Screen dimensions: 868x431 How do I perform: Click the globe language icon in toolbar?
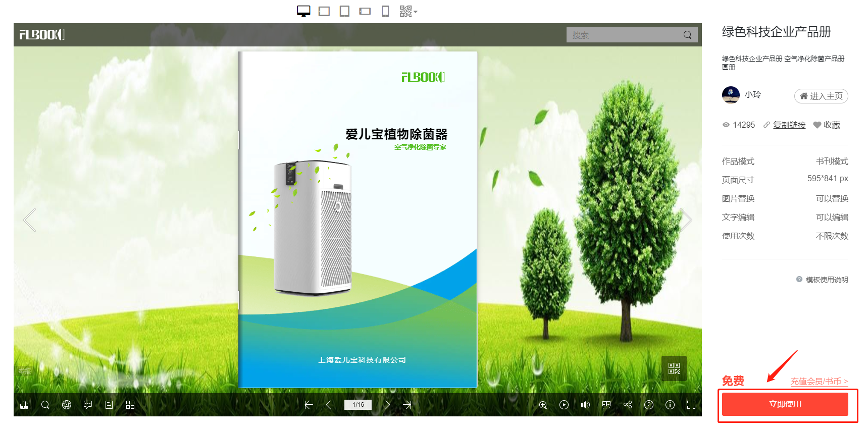point(67,405)
